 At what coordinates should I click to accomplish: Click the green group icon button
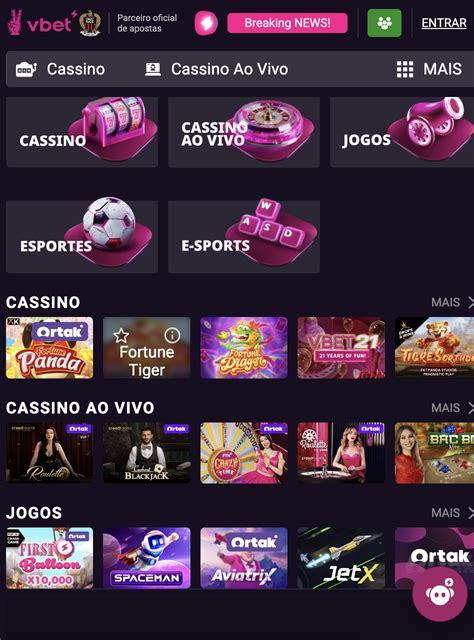(x=384, y=23)
